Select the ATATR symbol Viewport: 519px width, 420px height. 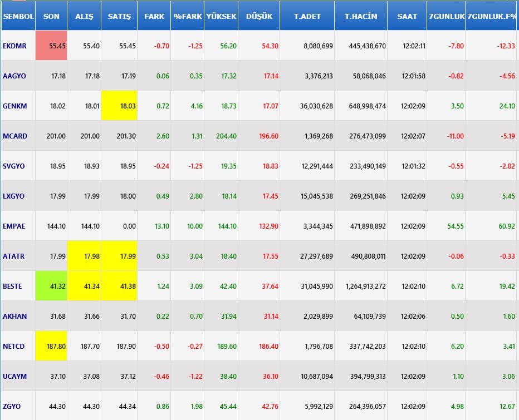[13, 256]
